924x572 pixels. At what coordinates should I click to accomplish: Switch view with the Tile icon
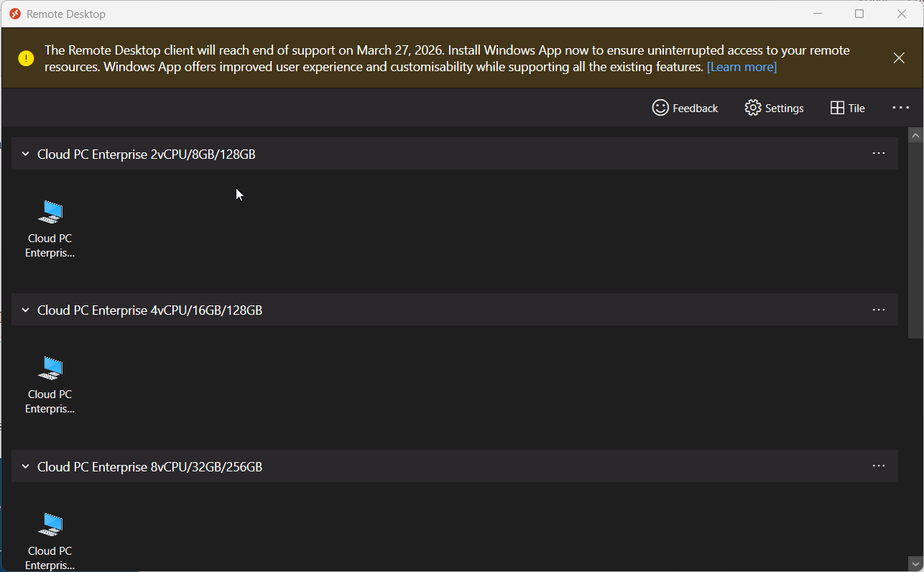point(837,108)
